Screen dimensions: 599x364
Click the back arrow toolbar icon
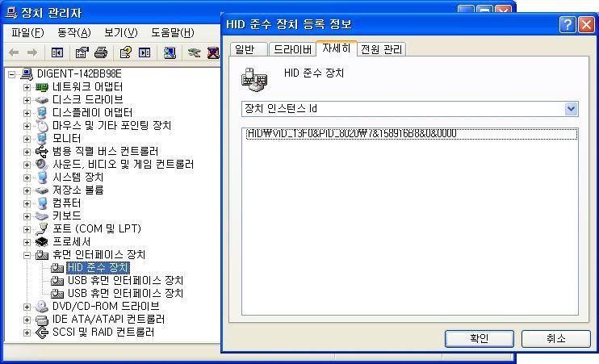[x=14, y=52]
